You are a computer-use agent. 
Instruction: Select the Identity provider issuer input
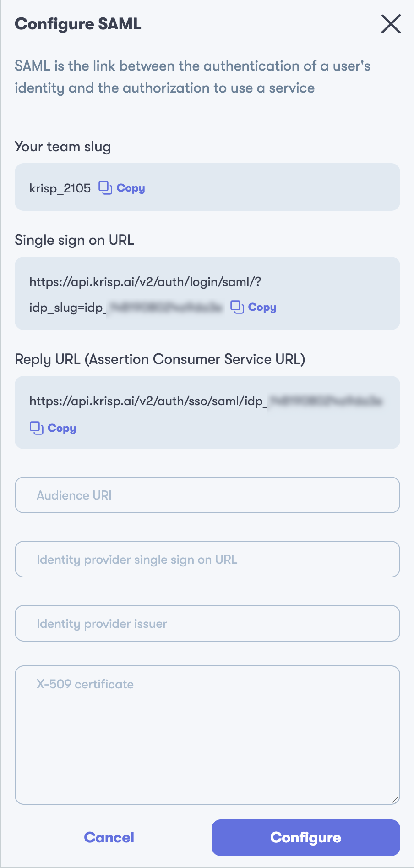pyautogui.click(x=207, y=623)
